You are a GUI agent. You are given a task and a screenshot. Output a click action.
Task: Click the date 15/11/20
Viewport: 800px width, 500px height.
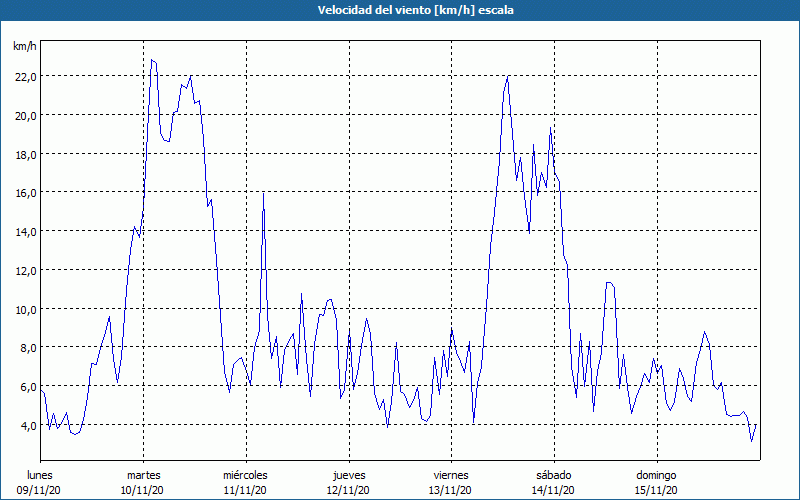pos(656,490)
